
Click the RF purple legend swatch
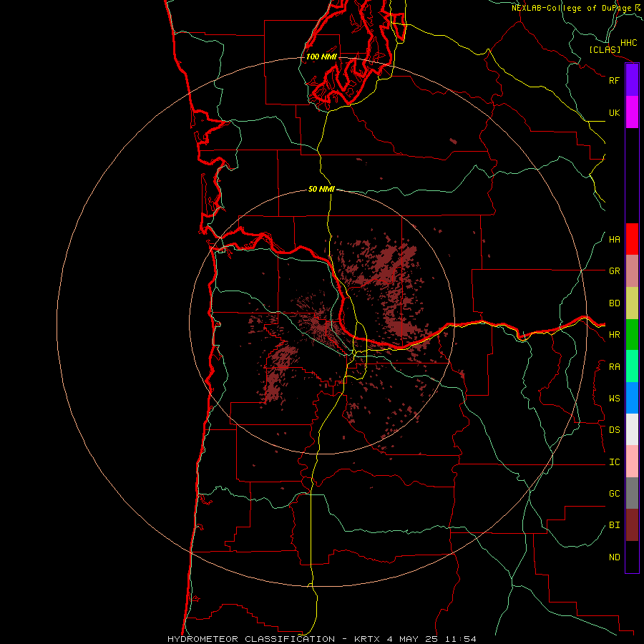coord(632,80)
